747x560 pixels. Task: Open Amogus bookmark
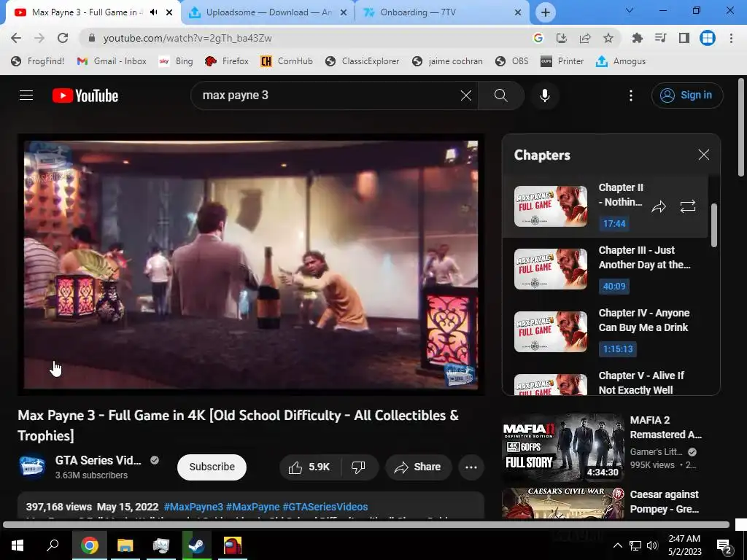coord(621,61)
